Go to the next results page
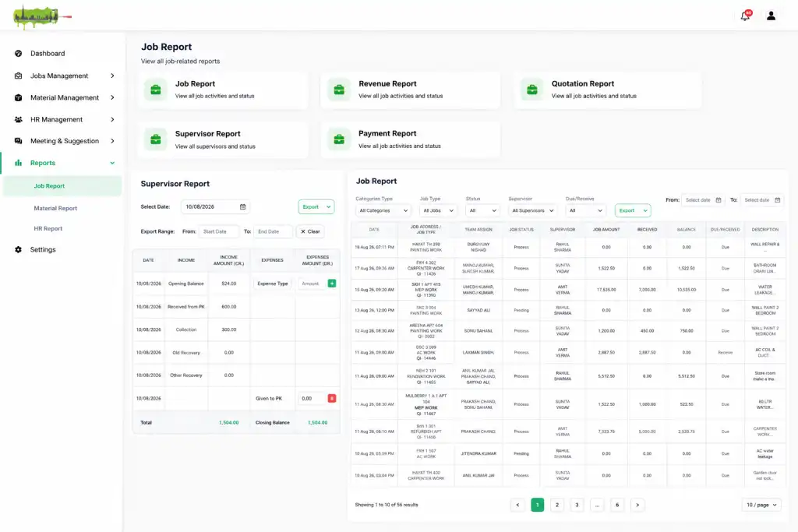This screenshot has width=798, height=532. coord(637,505)
